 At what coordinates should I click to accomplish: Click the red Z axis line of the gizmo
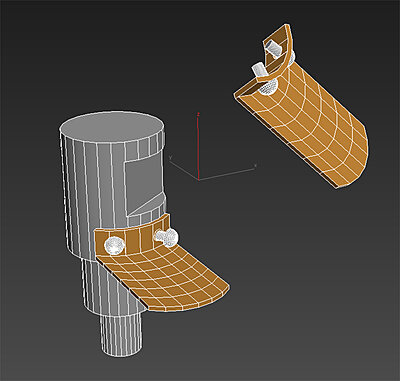[x=198, y=147]
